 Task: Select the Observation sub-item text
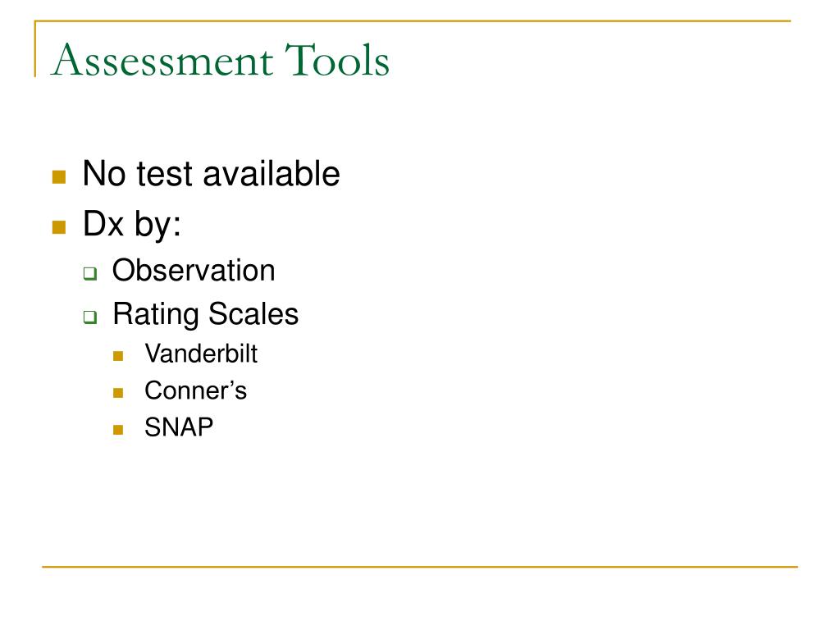(194, 270)
